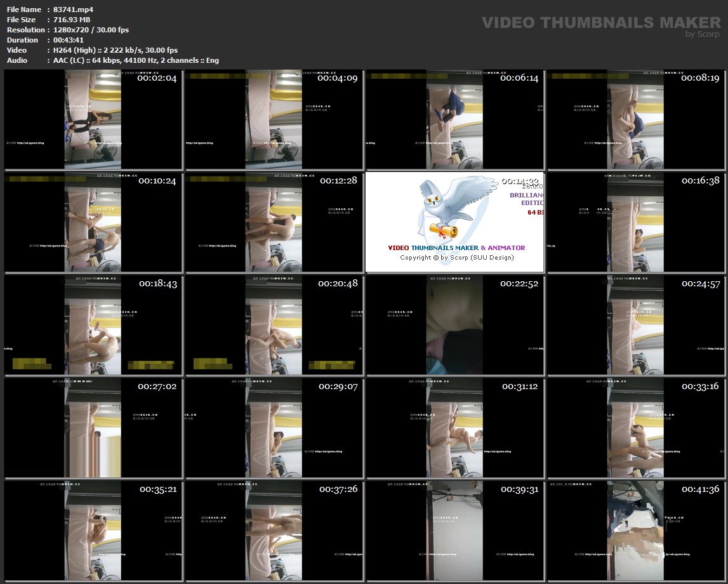The height and width of the screenshot is (584, 728).
Task: Click the Copyright by Scorp (SUU Design) text
Action: click(457, 258)
